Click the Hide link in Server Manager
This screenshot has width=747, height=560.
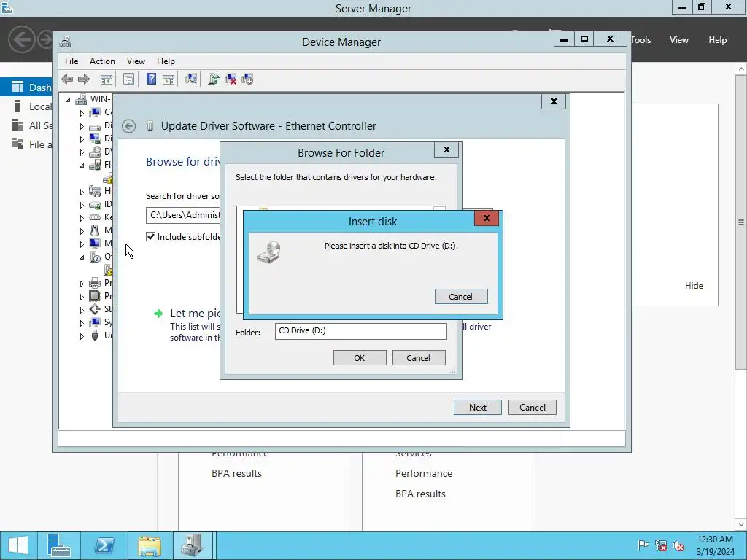click(694, 286)
